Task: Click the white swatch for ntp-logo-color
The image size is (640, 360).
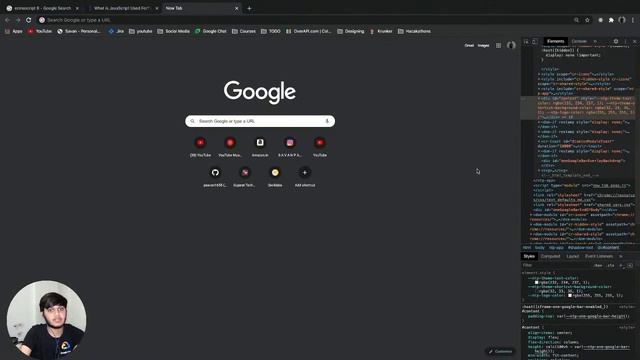Action: 570,295
